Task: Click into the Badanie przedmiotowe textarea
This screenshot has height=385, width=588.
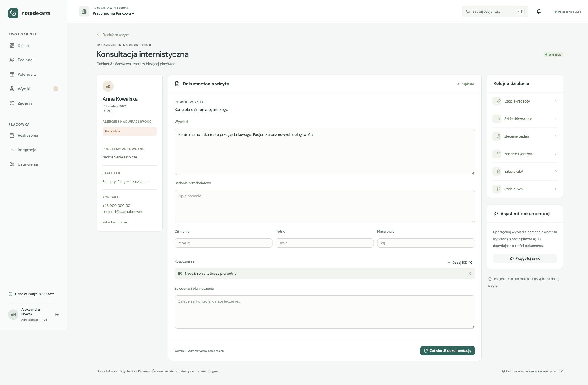Action: coord(325,206)
